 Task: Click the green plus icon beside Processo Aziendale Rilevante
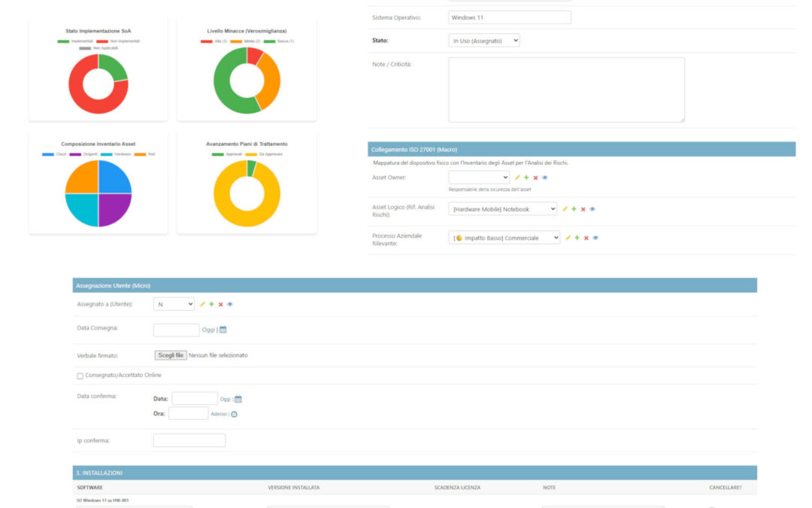(x=577, y=238)
